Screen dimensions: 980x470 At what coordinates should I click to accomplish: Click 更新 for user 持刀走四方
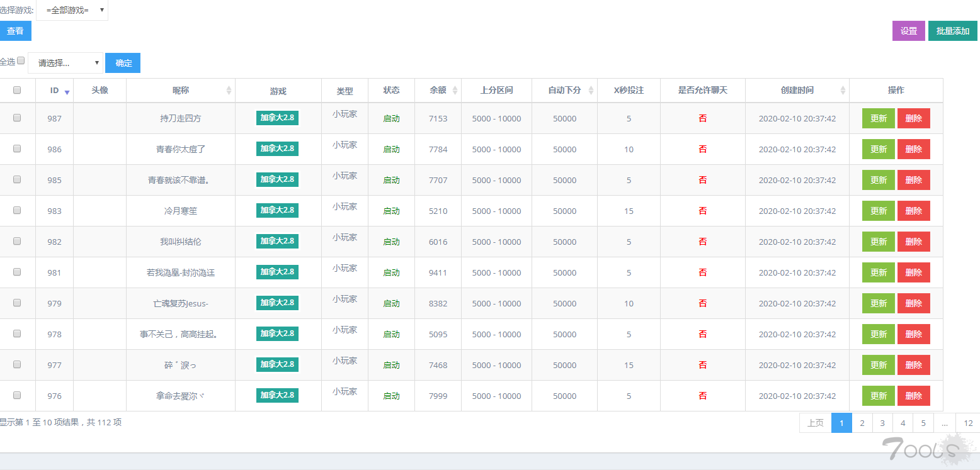click(x=878, y=118)
